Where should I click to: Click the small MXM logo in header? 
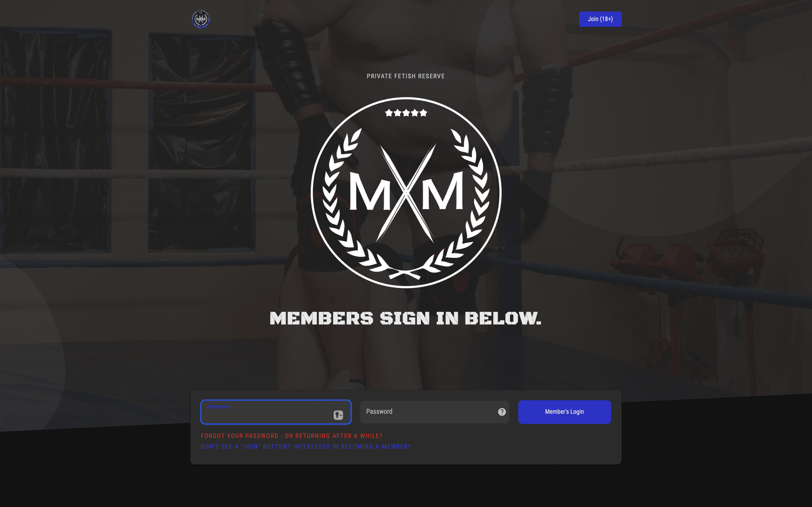201,19
